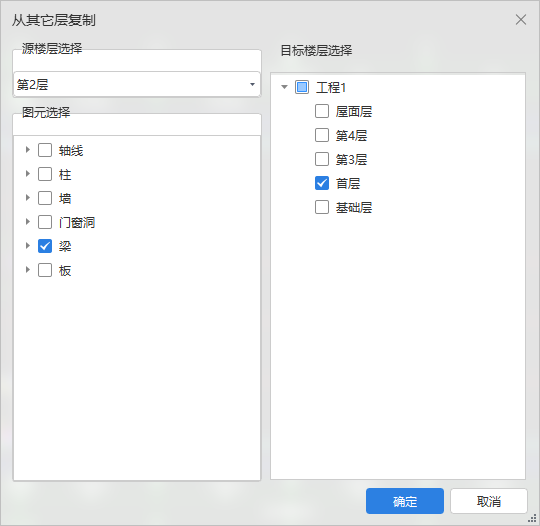Check the 轴线 checkbox
The width and height of the screenshot is (540, 526).
(x=45, y=150)
